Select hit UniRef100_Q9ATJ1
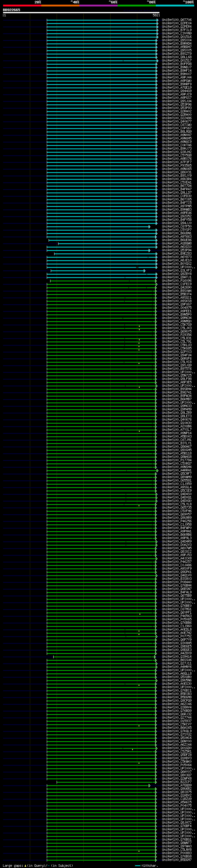This screenshot has width=197, height=868. click(177, 277)
